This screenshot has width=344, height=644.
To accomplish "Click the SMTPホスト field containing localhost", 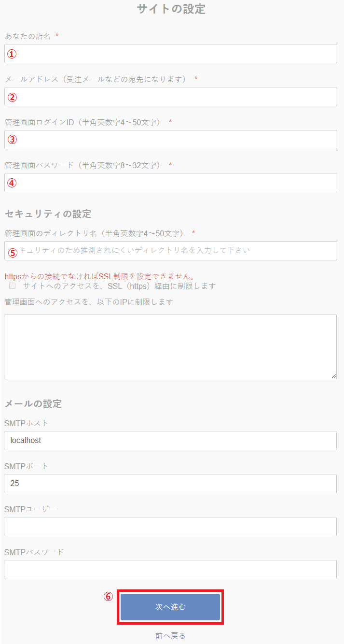I will click(170, 441).
